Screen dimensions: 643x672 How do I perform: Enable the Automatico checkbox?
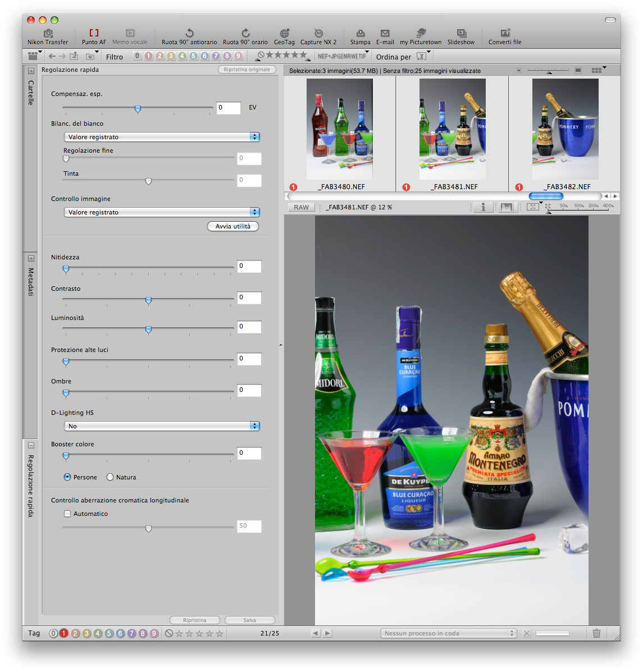point(67,514)
